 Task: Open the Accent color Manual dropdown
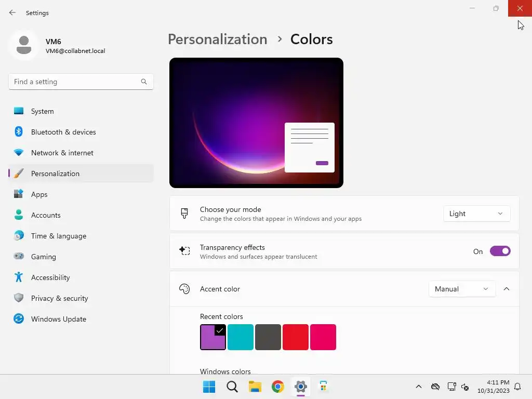coord(462,289)
